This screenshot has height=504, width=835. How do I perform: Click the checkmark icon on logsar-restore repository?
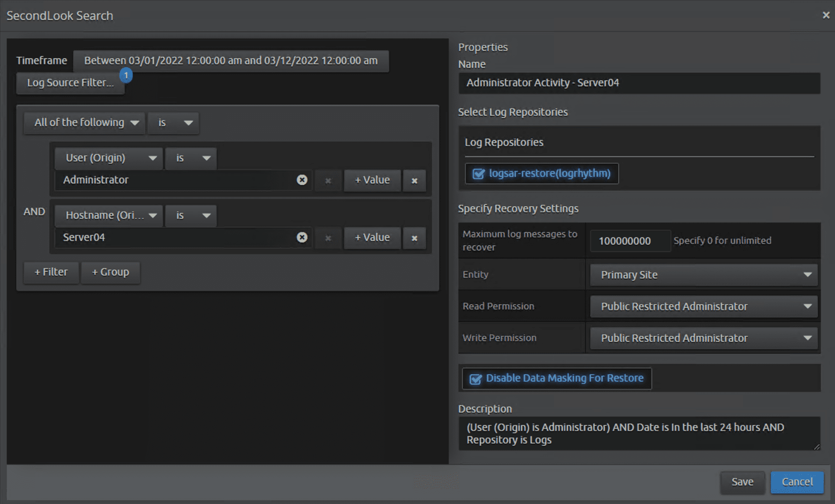tap(478, 173)
